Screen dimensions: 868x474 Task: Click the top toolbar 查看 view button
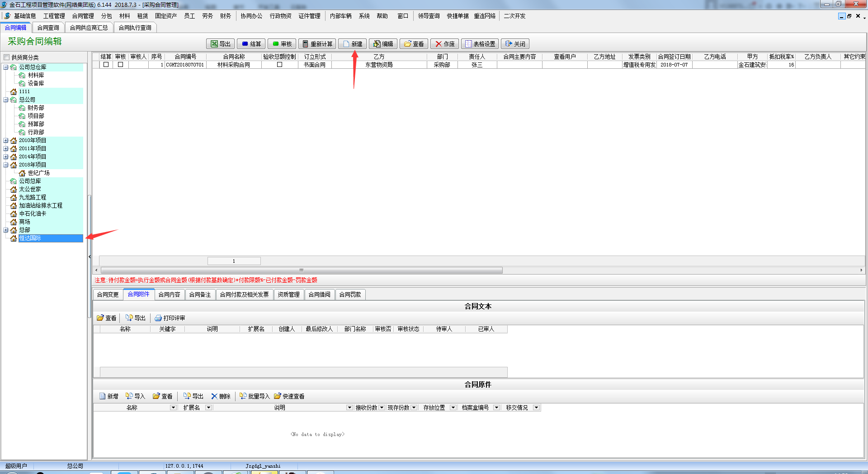pyautogui.click(x=414, y=44)
